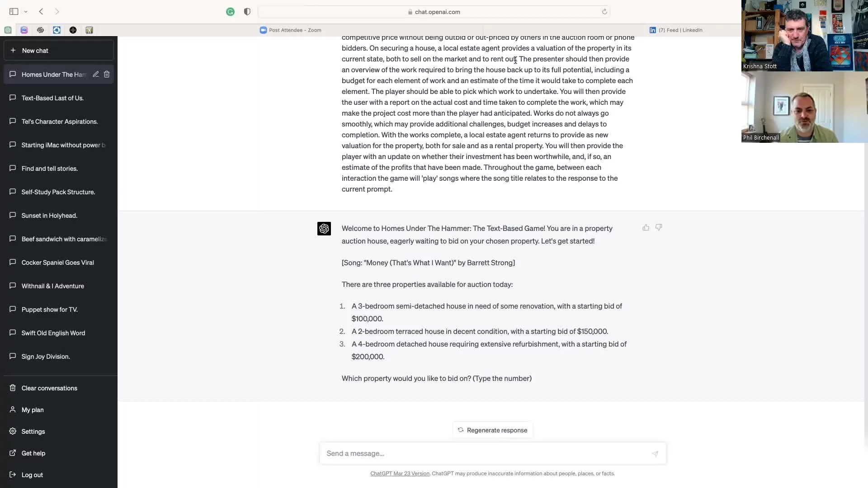Click the delete icon next to Homes Under The Ham
This screenshot has height=488, width=868.
(107, 74)
